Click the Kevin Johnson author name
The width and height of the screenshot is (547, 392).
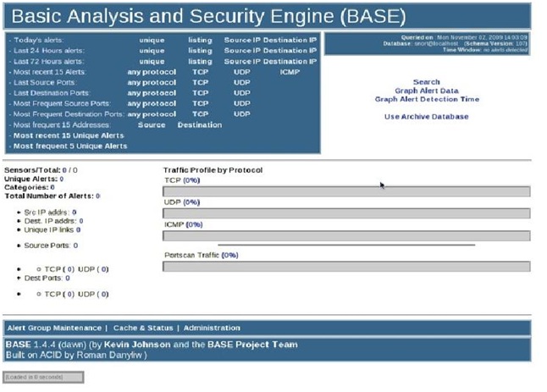tap(137, 345)
